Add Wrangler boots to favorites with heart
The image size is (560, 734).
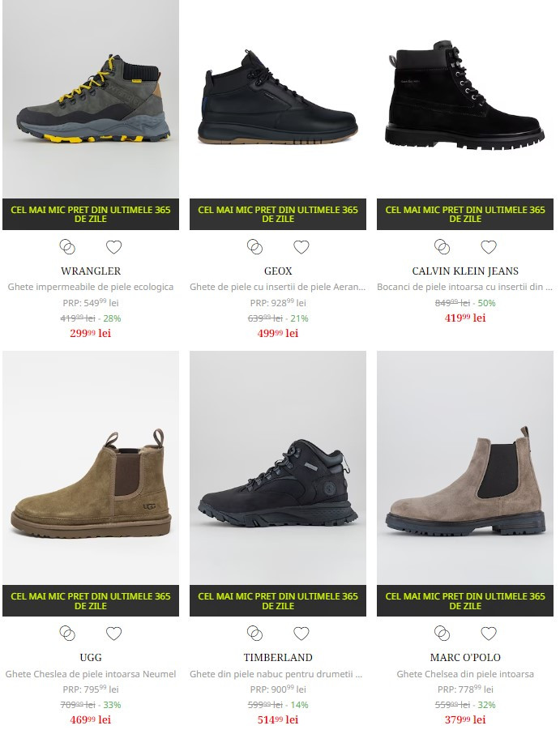click(113, 247)
